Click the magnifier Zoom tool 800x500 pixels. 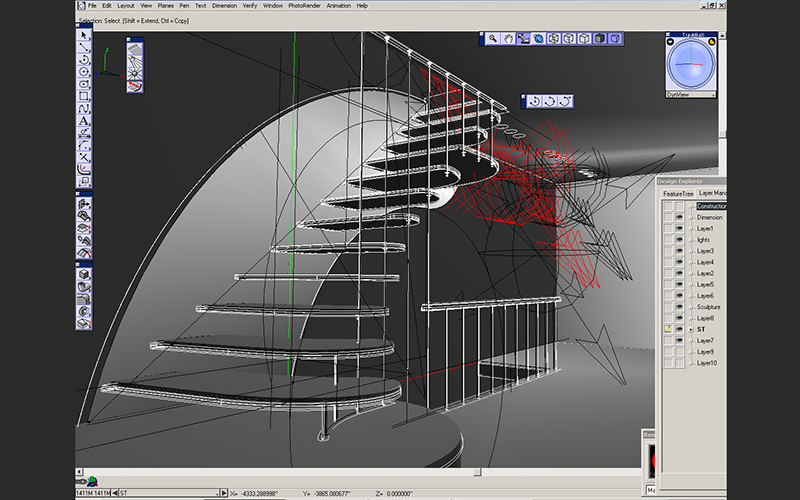click(493, 38)
